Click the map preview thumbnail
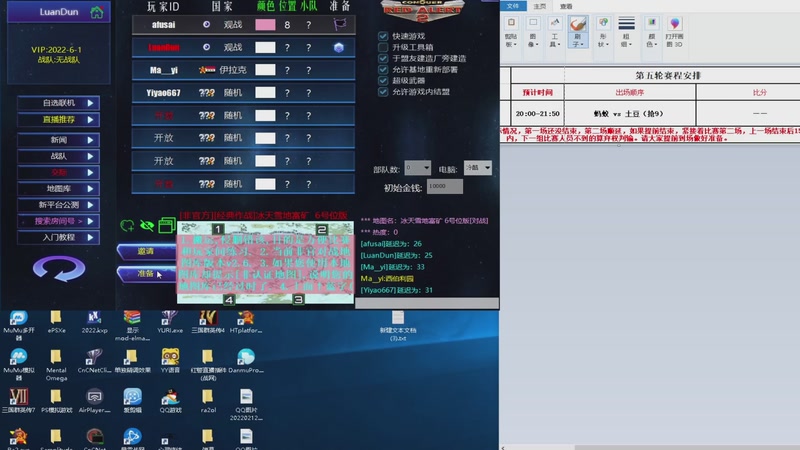Screen dimensions: 800x450 pos(265,263)
